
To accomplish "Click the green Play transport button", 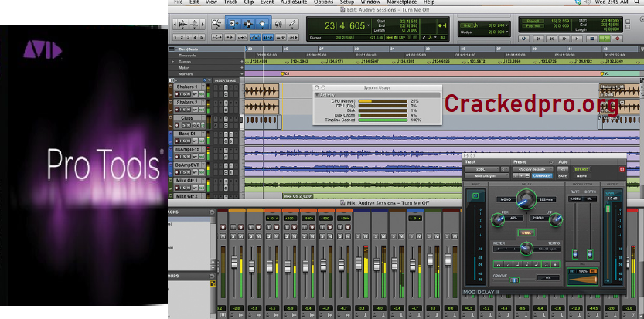I will click(604, 39).
